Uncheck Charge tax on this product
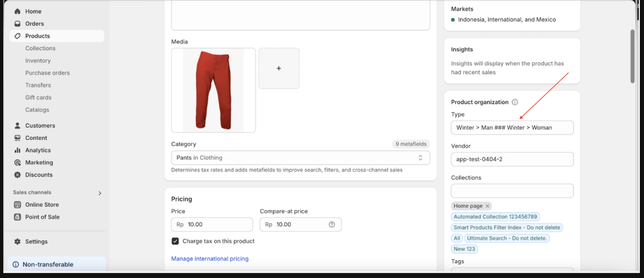 click(175, 241)
